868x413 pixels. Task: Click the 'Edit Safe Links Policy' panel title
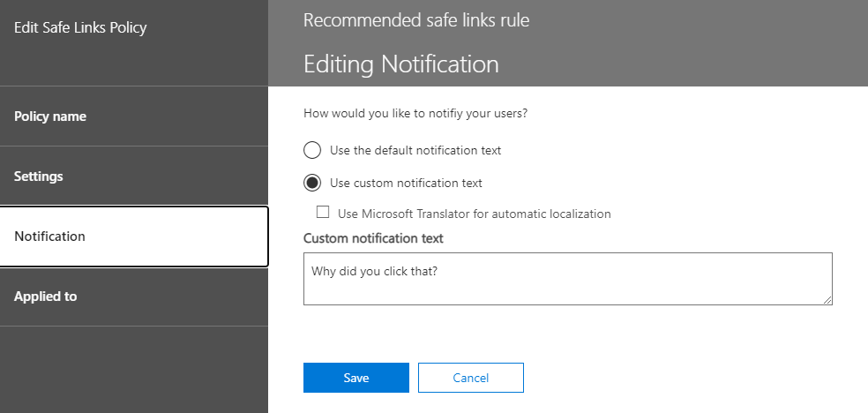pos(80,27)
